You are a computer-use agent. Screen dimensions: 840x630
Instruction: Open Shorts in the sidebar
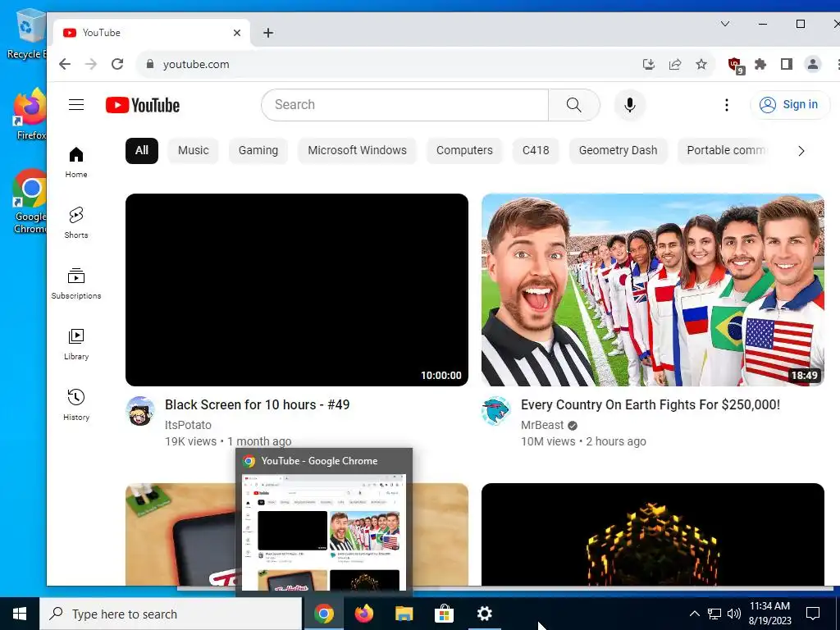tap(76, 223)
